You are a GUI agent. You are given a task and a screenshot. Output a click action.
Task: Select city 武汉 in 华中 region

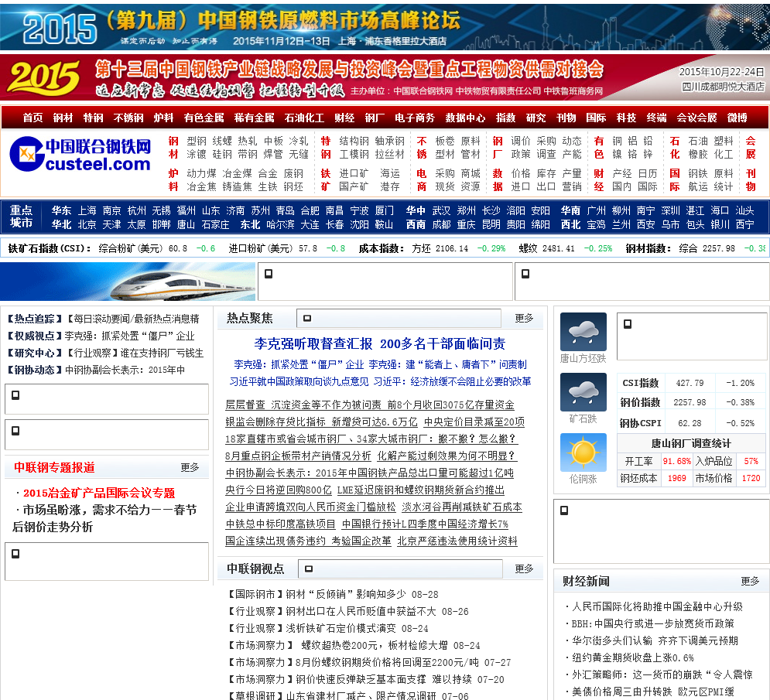tap(441, 210)
